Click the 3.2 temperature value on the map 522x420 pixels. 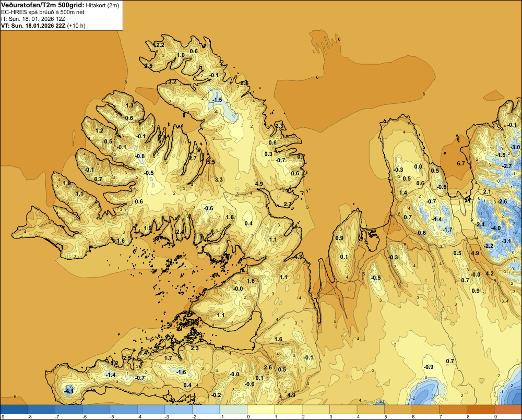coord(172,81)
